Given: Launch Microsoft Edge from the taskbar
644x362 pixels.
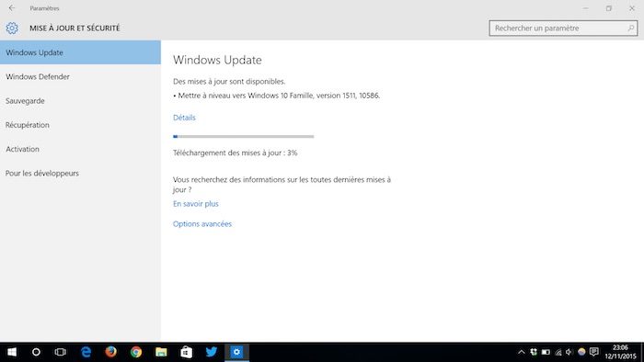Looking at the screenshot, I should pos(86,352).
